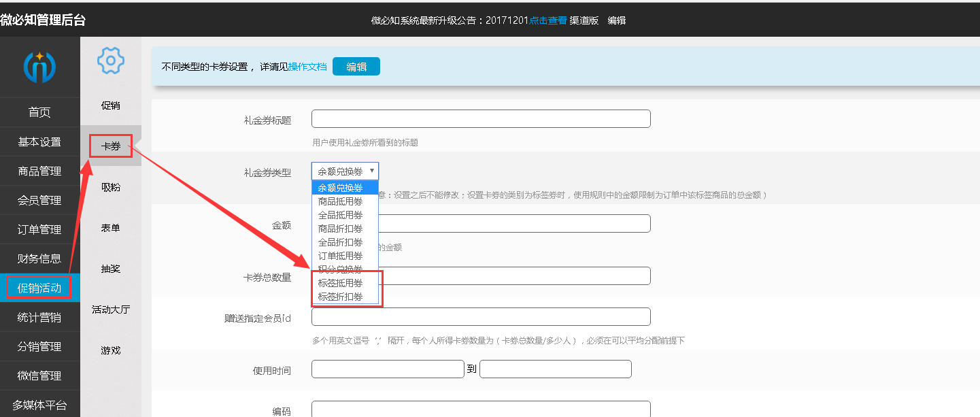Screen dimensions: 980x417
Task: Click 编辑 link in top bar
Action: (x=617, y=20)
